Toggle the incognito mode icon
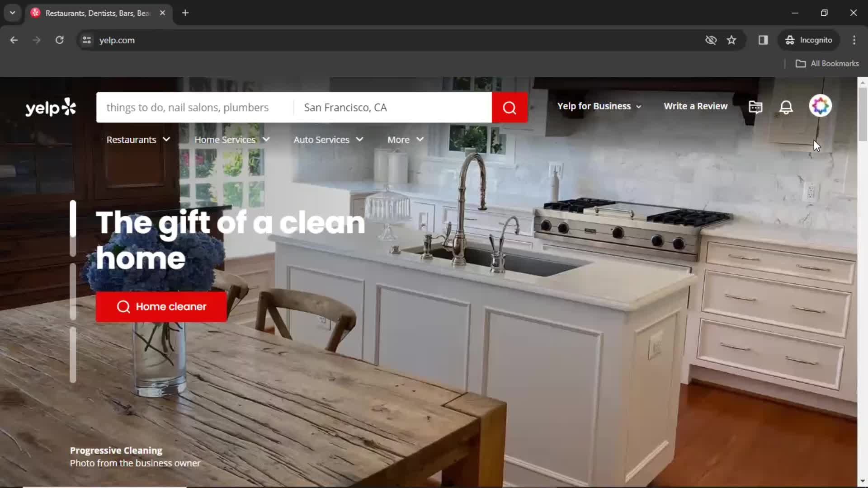Viewport: 868px width, 488px height. coord(790,40)
